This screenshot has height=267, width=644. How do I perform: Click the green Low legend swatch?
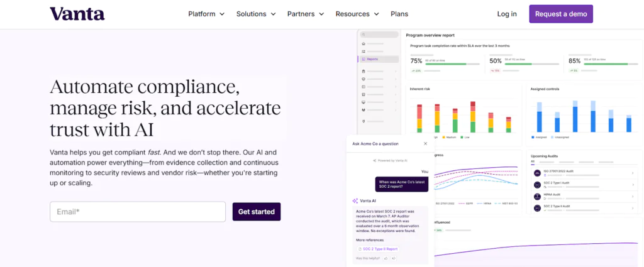(x=462, y=137)
